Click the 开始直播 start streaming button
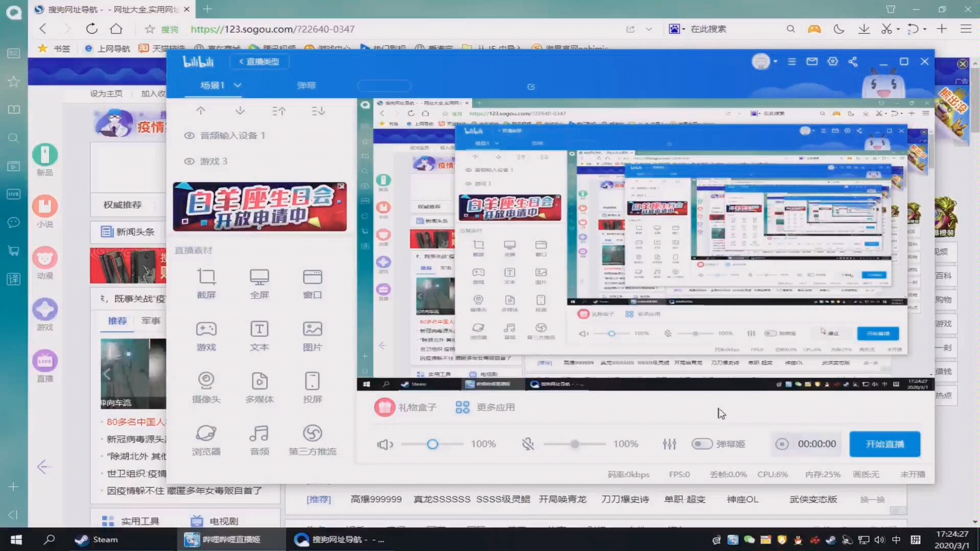Image resolution: width=980 pixels, height=551 pixels. 884,444
